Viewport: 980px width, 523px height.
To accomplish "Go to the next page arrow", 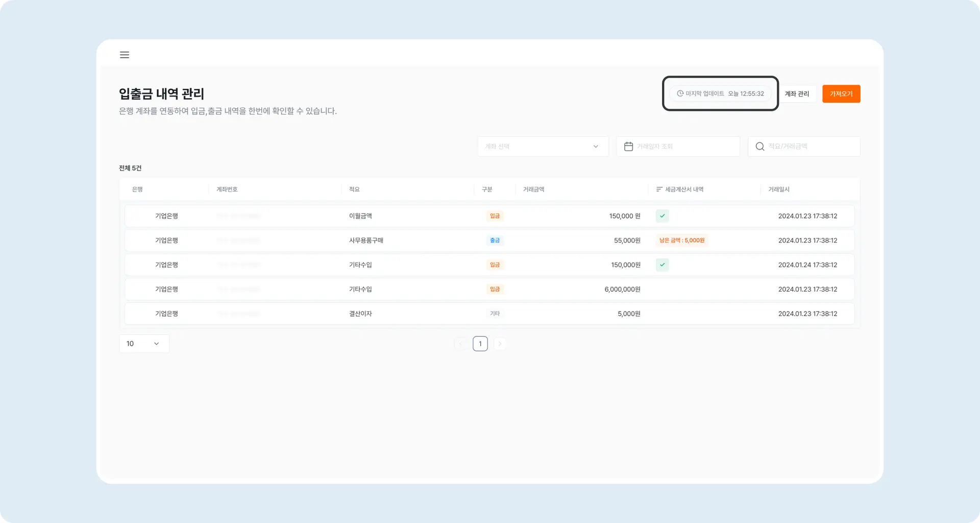I will tap(500, 344).
